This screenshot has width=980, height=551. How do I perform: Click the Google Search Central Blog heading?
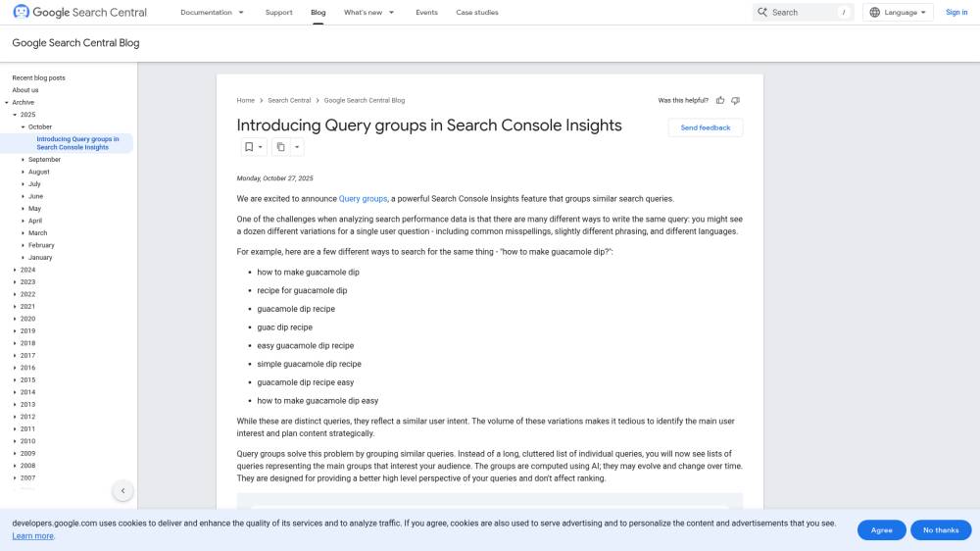(x=75, y=43)
